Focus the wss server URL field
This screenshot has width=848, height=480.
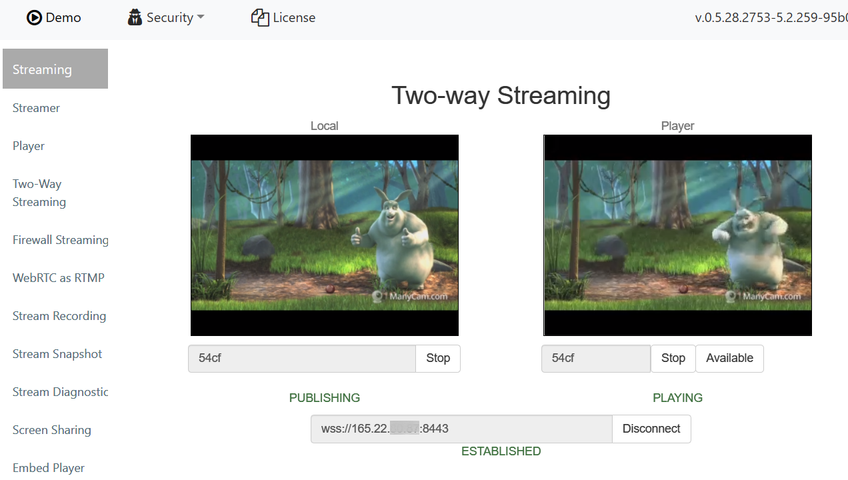tap(461, 429)
